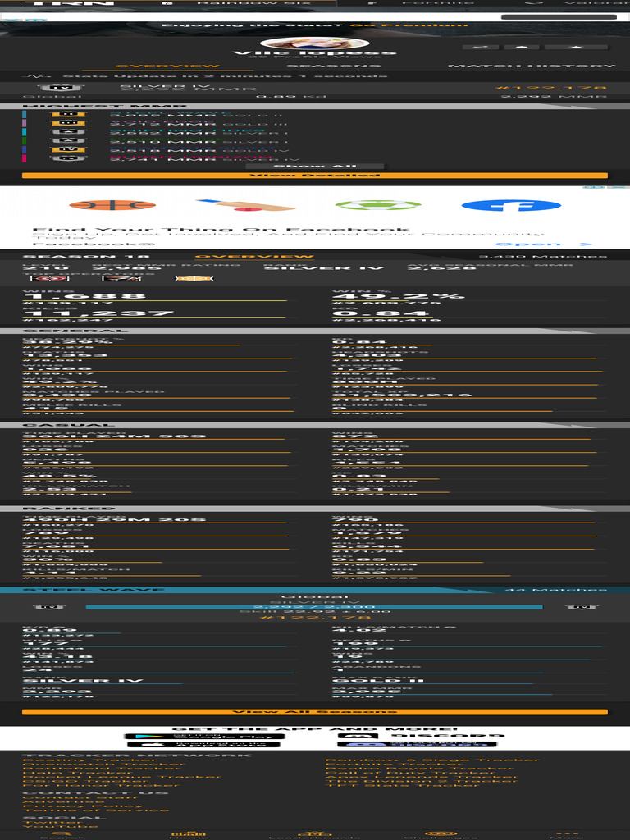Screen dimensions: 630x840
Task: Click the Steel Wave season header
Action: [x=314, y=590]
